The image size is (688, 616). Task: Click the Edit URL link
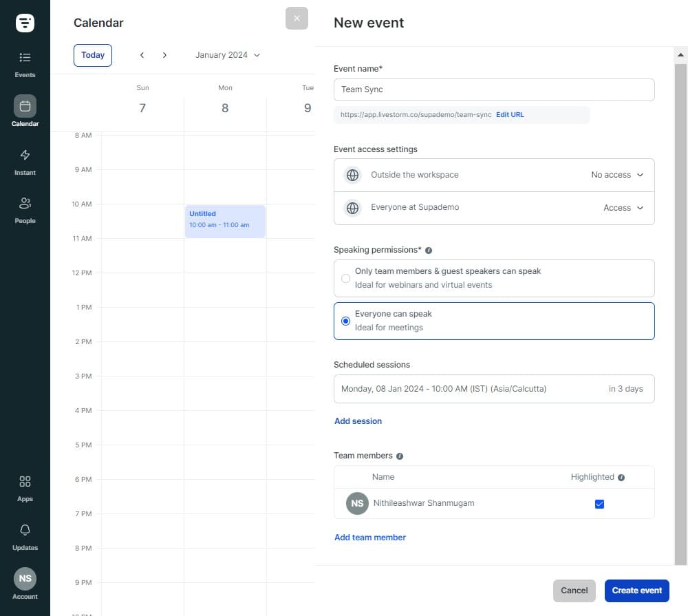[510, 115]
